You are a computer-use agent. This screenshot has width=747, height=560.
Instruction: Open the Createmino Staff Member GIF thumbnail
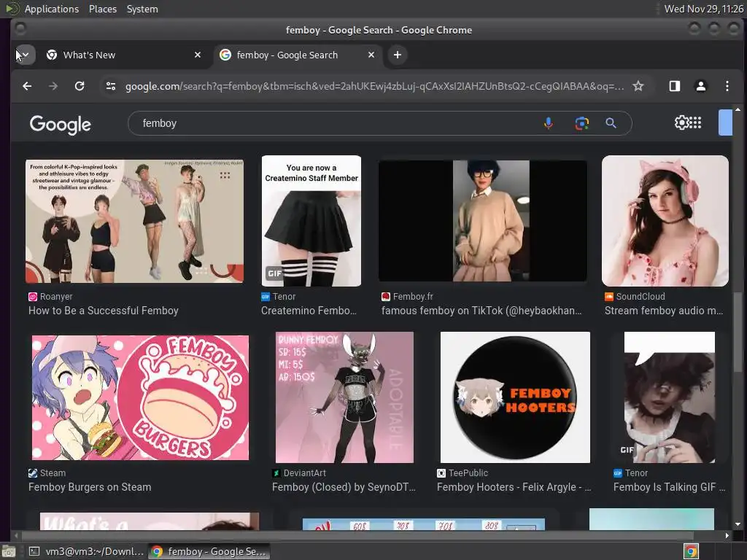point(311,221)
